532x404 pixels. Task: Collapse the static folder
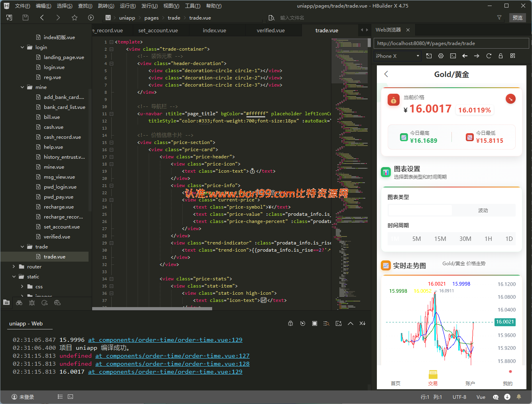click(x=14, y=276)
